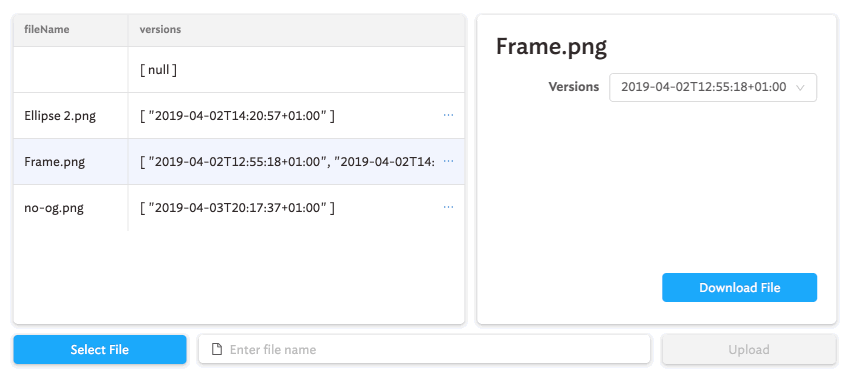Open the ellipsis menu for Ellipse 2.png row

[x=448, y=115]
